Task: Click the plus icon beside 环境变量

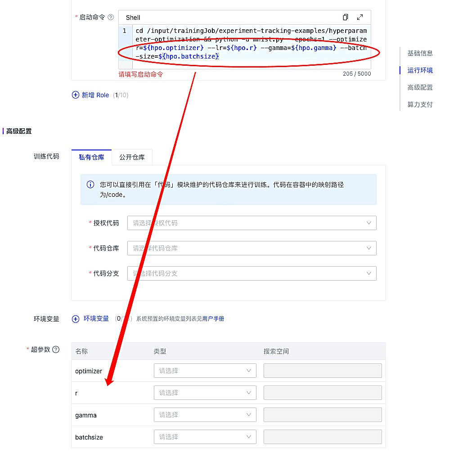Action: [75, 319]
